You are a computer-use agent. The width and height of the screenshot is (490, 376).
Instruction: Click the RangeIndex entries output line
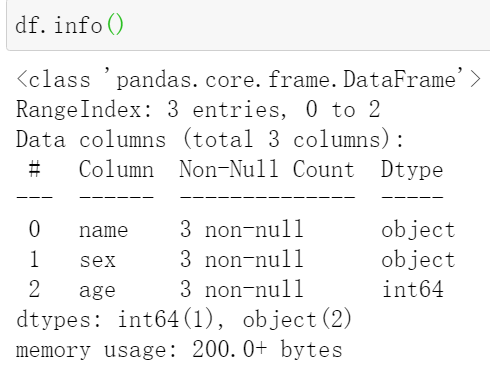coord(198,109)
